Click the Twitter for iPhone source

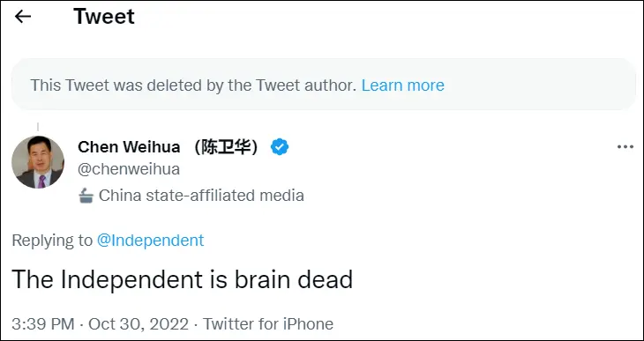coord(268,323)
